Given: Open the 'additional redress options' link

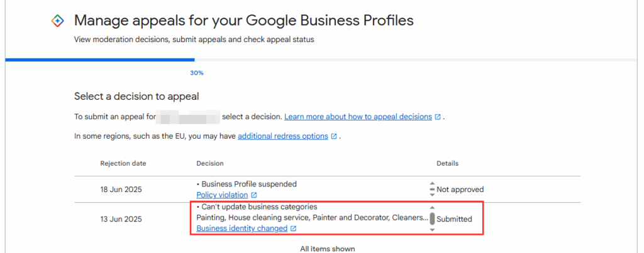Looking at the screenshot, I should [282, 136].
